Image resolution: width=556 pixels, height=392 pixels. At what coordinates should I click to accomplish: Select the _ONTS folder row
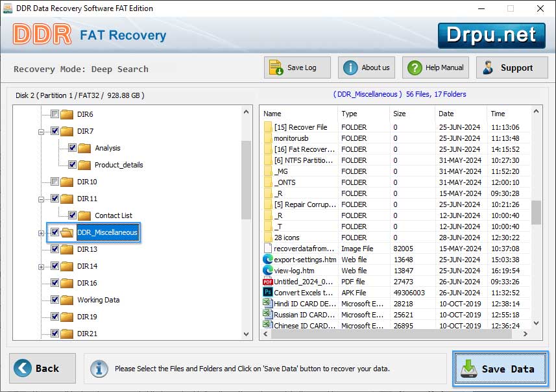395,182
